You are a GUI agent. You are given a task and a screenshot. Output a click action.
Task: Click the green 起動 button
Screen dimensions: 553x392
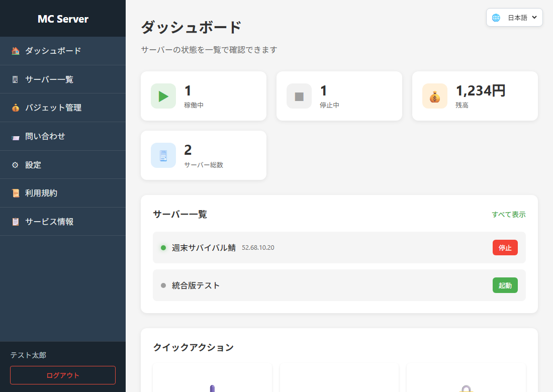[505, 285]
